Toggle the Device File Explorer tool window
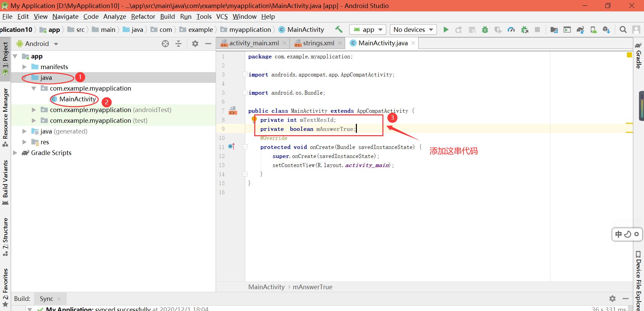This screenshot has width=644, height=311. coord(639,280)
